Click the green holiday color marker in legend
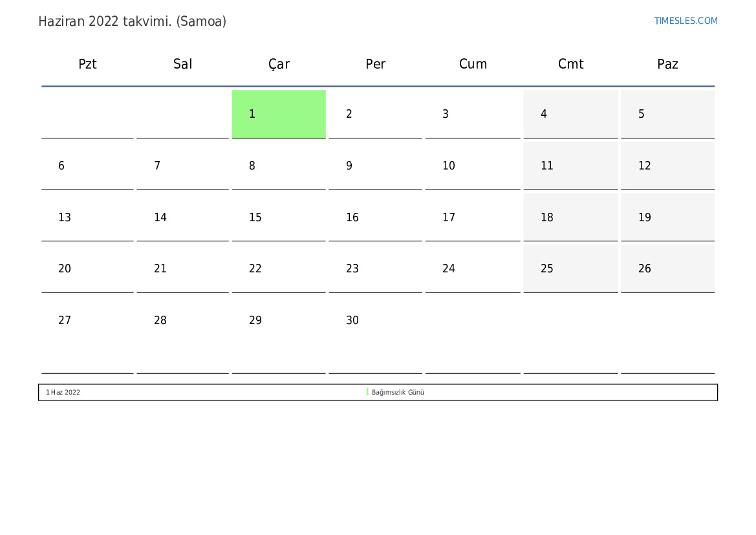The height and width of the screenshot is (535, 756). tap(367, 392)
